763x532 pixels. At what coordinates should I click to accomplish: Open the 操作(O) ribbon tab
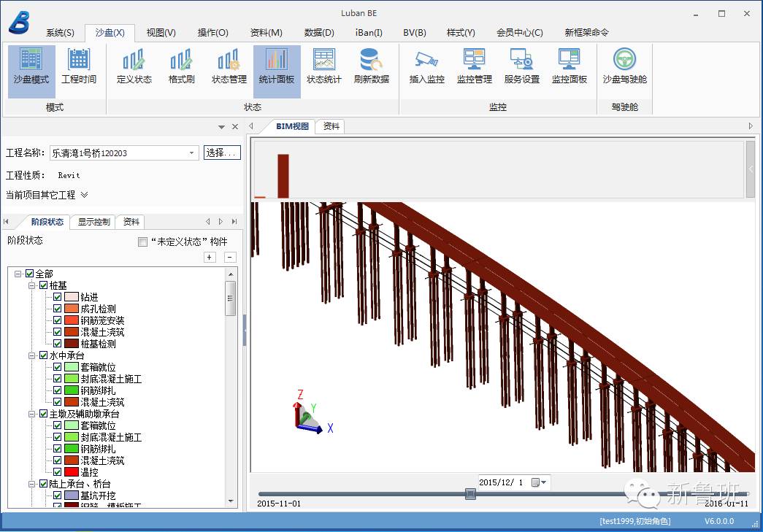212,33
